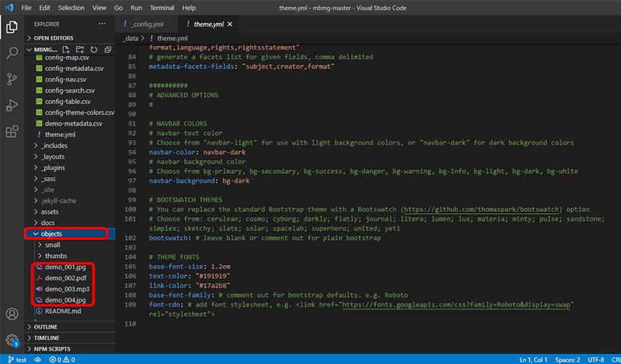Viewport: 621px width, 364px height.
Task: Expand the OUTLINE section
Action: [45, 327]
